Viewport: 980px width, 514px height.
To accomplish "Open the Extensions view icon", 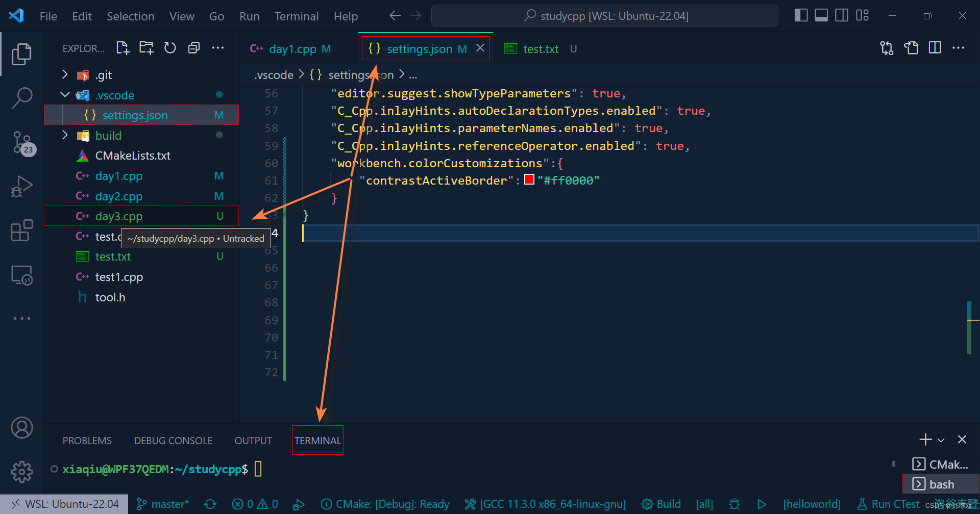I will point(21,230).
